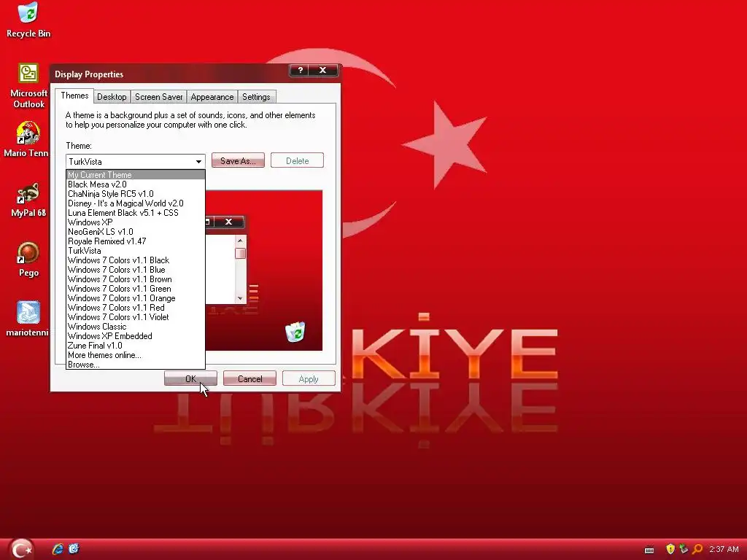Click the keyboard icon in system tray
This screenshot has height=560, width=747.
(649, 550)
